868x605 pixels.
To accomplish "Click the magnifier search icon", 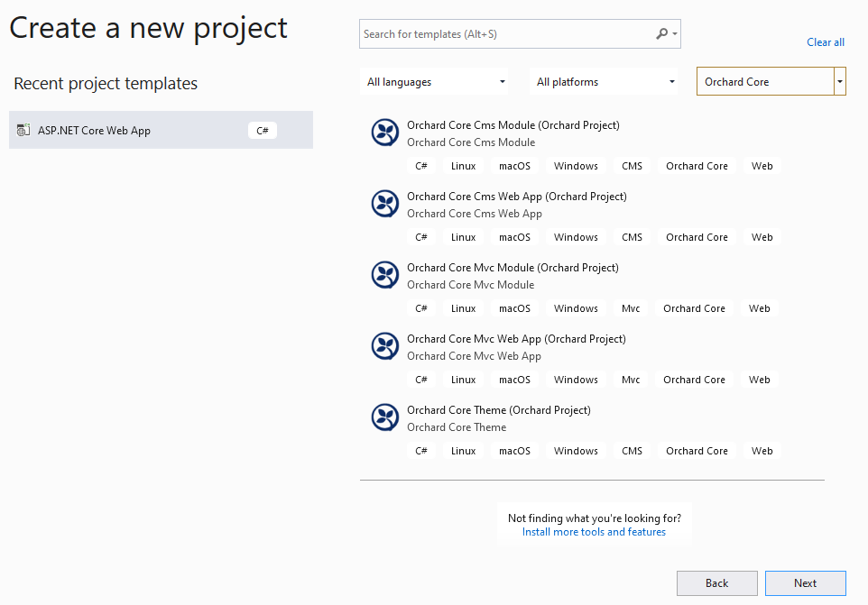I will click(661, 33).
